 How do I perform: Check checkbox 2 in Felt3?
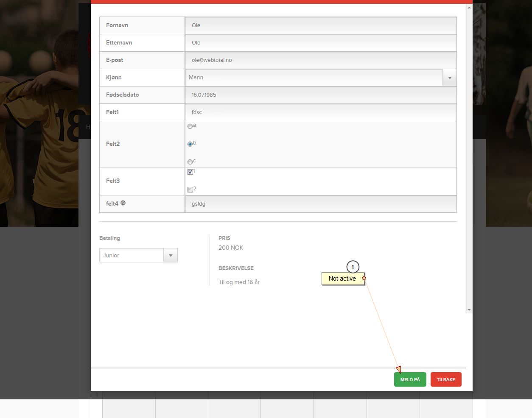pyautogui.click(x=190, y=189)
